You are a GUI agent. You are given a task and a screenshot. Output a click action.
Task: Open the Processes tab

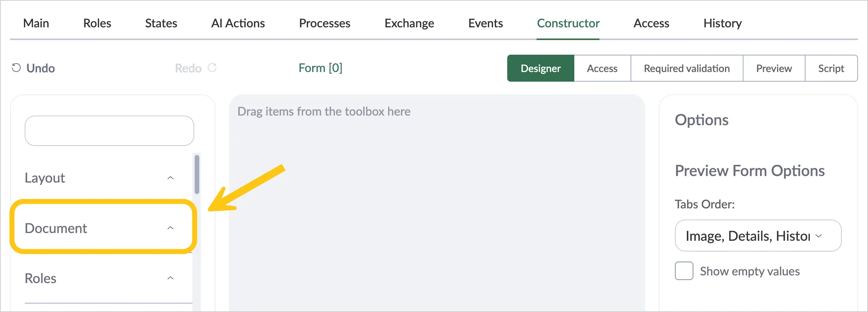pyautogui.click(x=325, y=23)
